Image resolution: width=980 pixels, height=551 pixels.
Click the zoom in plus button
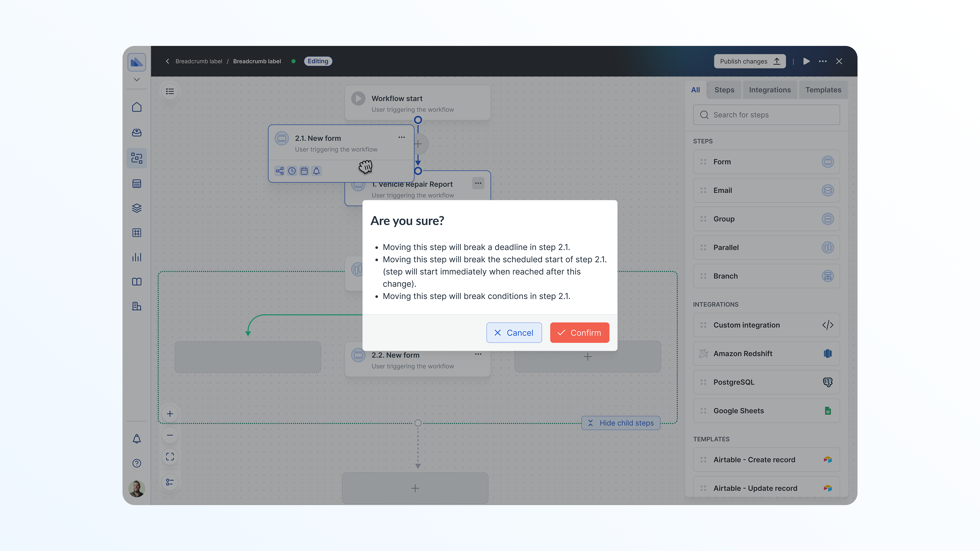(x=170, y=414)
